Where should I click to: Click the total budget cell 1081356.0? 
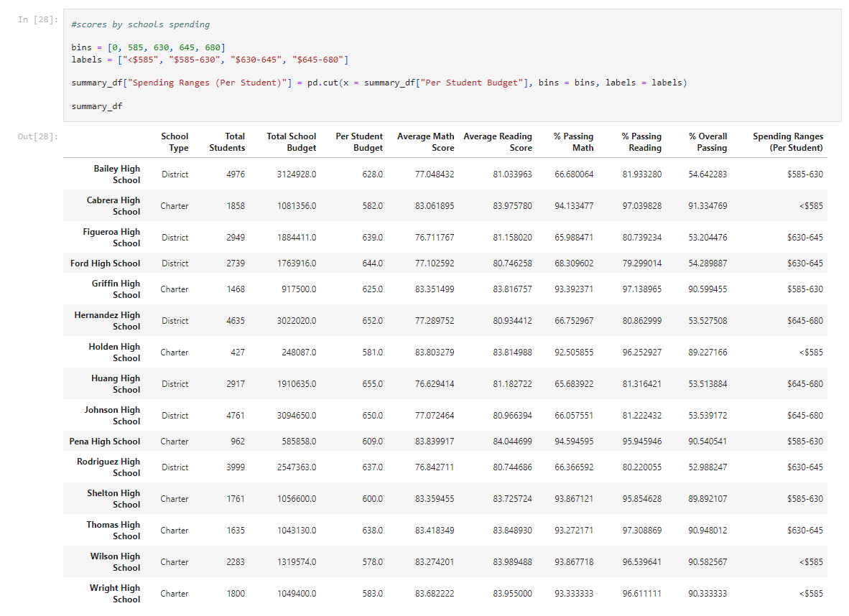(x=297, y=206)
